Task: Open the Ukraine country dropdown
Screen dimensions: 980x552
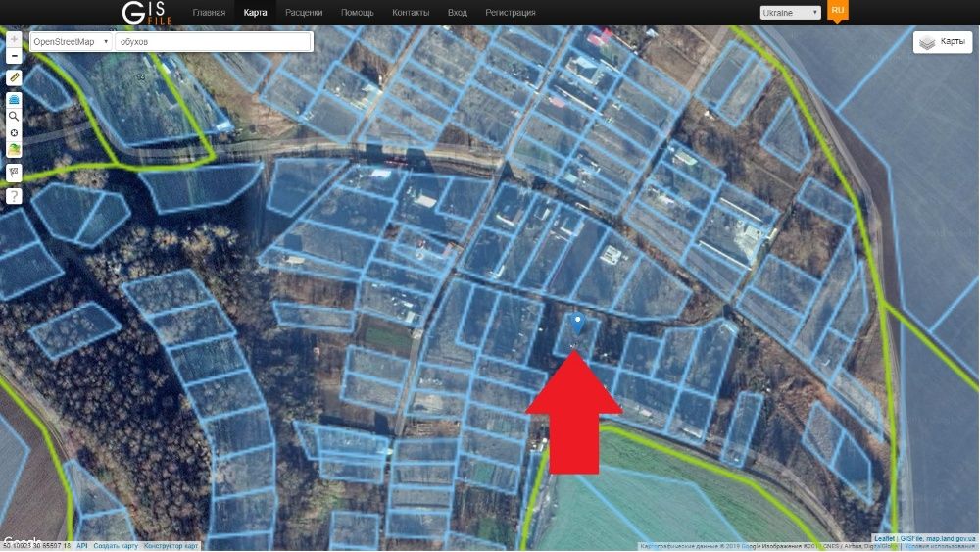Action: [x=790, y=13]
